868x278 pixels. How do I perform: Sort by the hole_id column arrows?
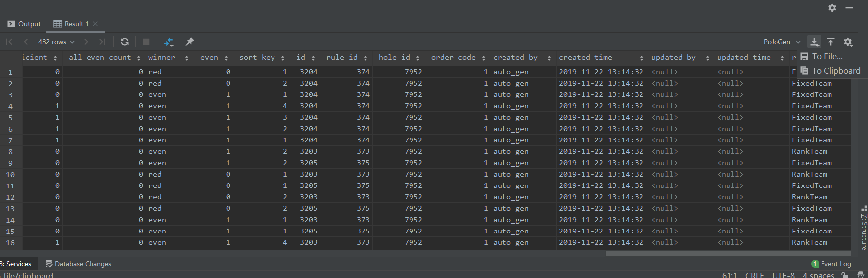(418, 58)
